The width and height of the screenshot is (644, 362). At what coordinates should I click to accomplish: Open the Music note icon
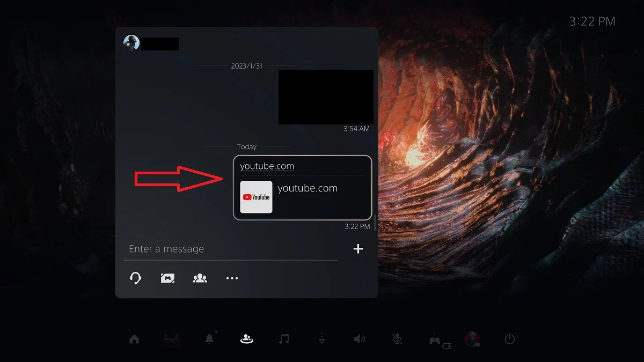click(284, 339)
